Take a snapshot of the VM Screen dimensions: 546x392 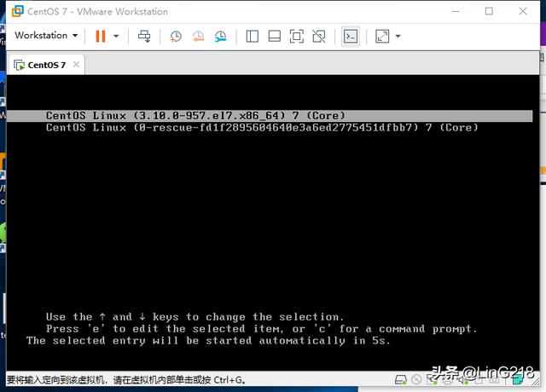coord(176,36)
